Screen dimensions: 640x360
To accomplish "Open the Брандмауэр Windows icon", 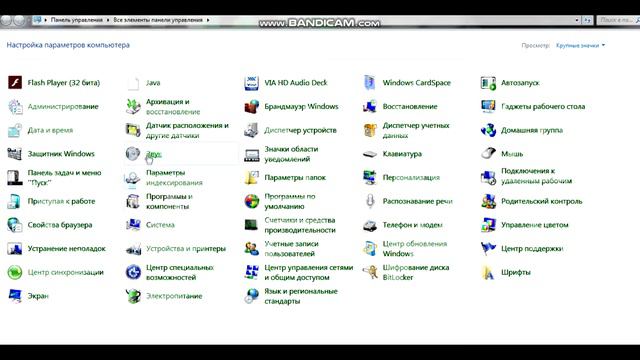I will (252, 107).
